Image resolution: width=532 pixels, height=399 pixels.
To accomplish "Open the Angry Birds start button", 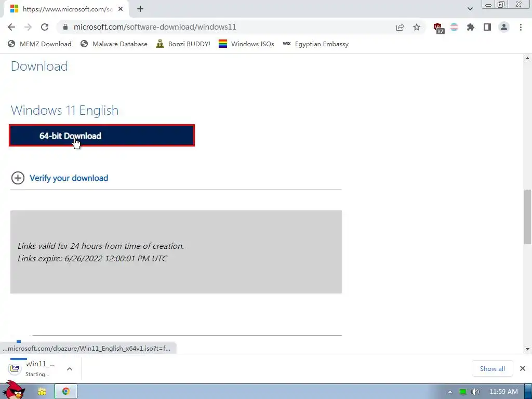I will [14, 390].
